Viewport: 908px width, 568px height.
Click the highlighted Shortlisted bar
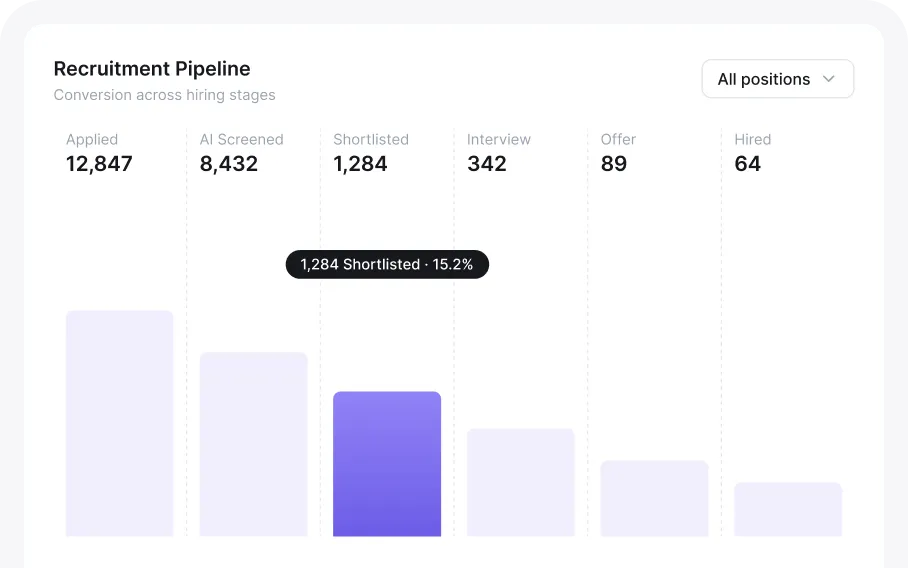[387, 464]
